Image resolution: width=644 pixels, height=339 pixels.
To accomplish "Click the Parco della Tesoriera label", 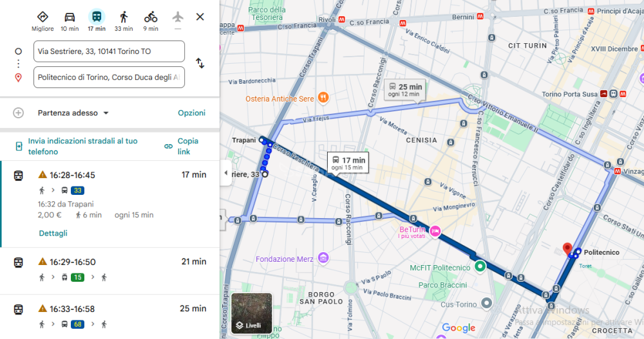I will (267, 13).
